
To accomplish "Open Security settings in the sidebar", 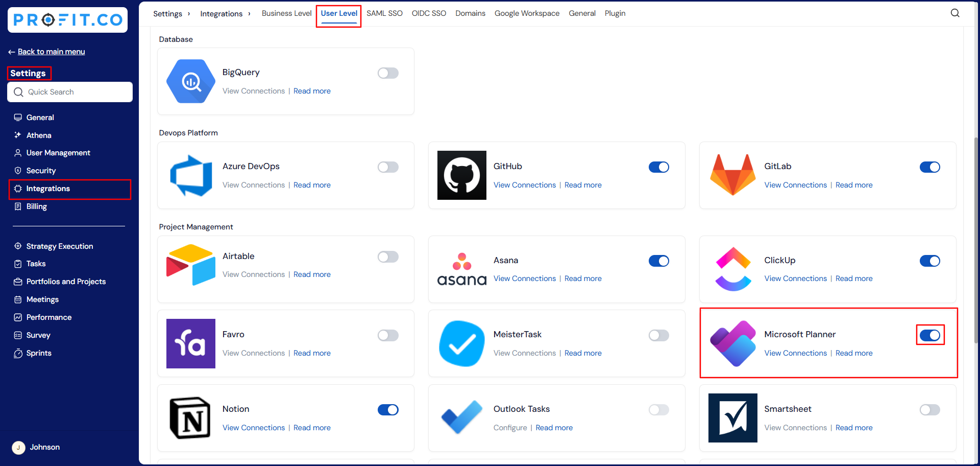I will (41, 171).
